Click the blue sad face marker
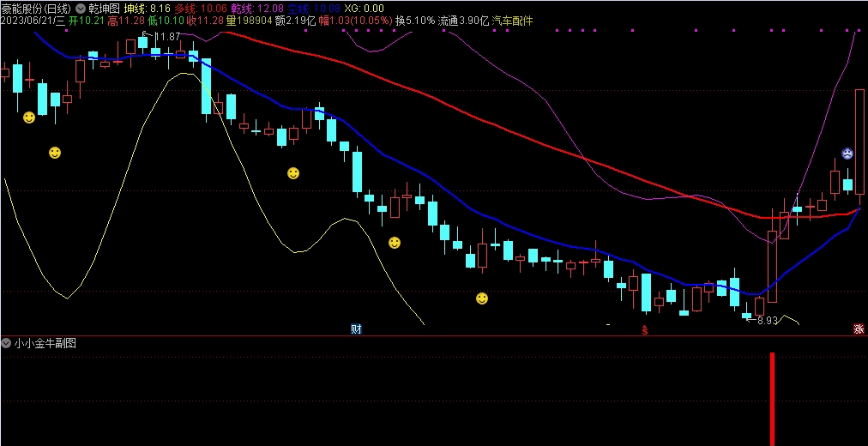 click(847, 154)
